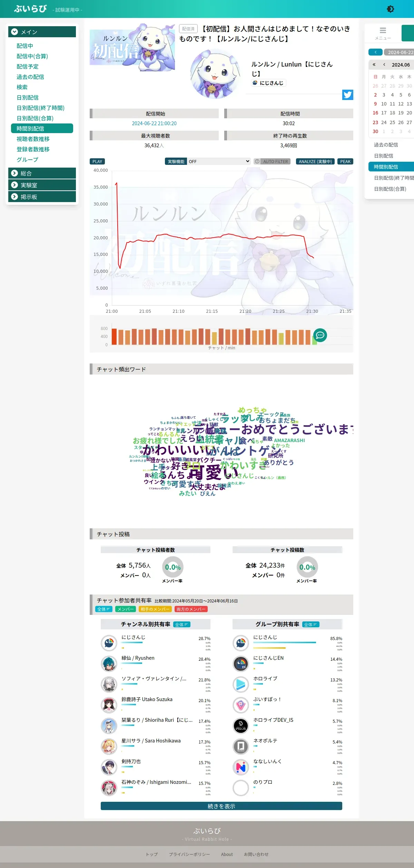Click the PLAY button above chart
This screenshot has height=868, width=414.
[x=97, y=161]
